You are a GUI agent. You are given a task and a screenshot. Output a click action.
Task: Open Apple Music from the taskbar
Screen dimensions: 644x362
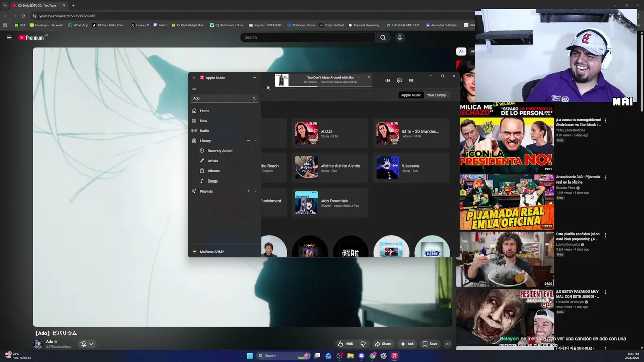[x=394, y=356]
